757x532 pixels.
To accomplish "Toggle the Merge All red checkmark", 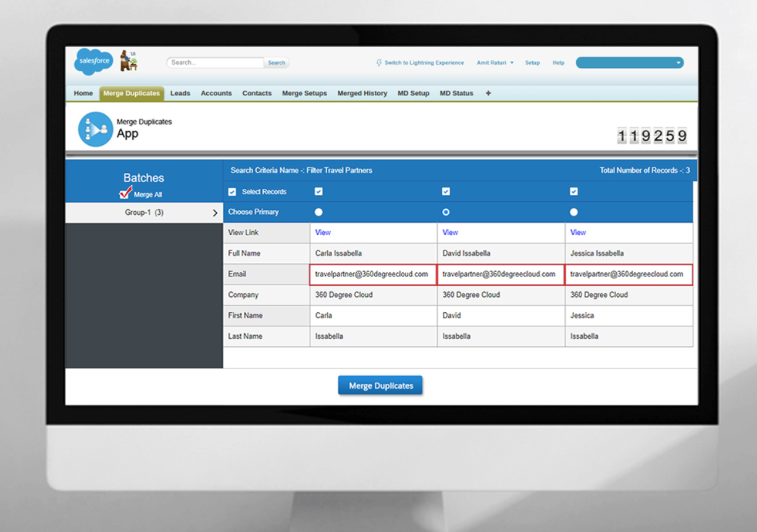I will tap(126, 193).
